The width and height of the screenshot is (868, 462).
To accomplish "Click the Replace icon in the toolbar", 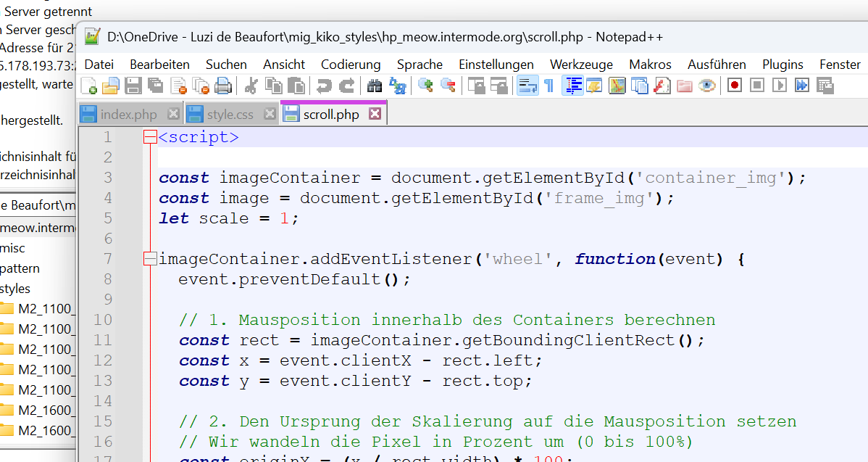I will [398, 86].
